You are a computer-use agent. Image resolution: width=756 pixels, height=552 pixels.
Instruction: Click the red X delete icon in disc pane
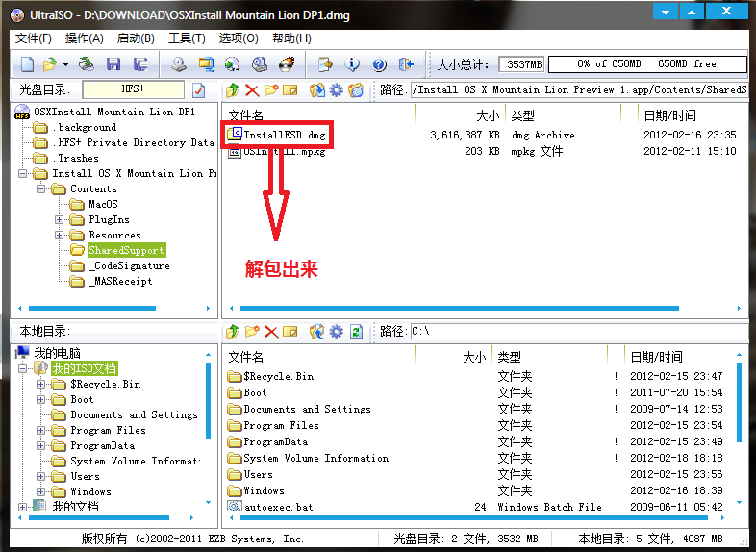click(x=252, y=89)
